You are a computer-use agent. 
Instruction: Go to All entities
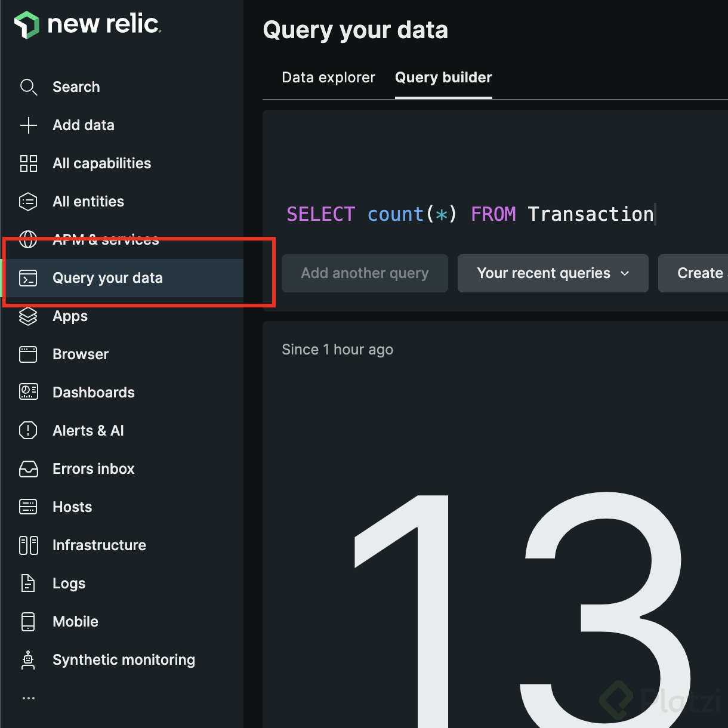pos(88,202)
